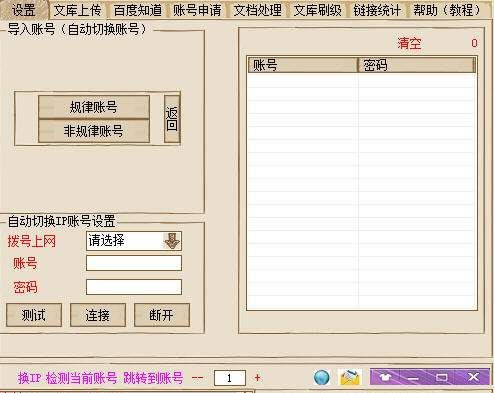Click the 测试 button
This screenshot has height=393, width=494.
click(x=34, y=315)
